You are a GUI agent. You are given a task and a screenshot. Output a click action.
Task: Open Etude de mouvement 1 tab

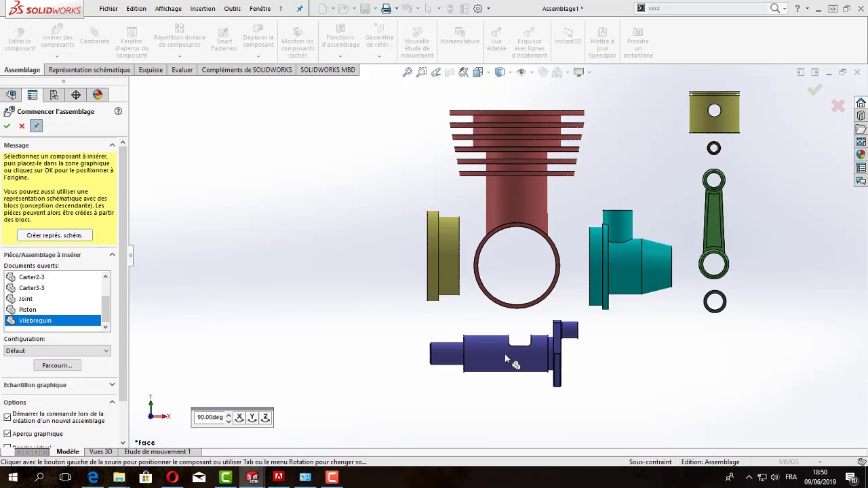[x=157, y=452]
